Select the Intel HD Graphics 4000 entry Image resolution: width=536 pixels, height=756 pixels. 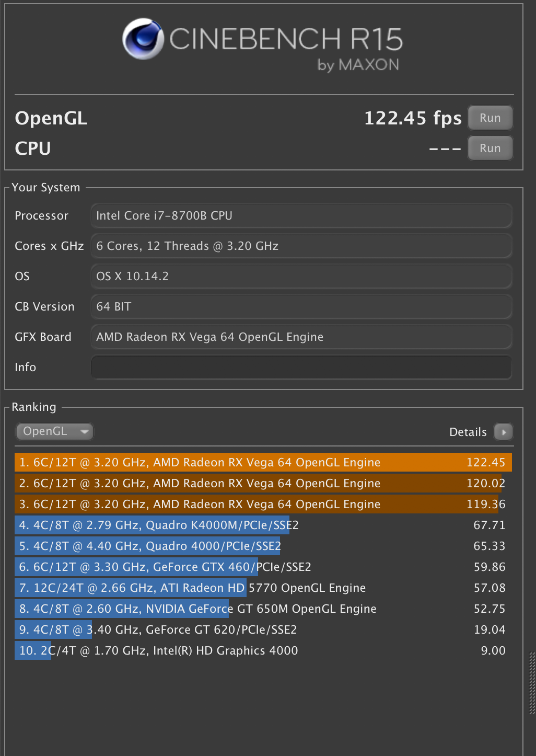pyautogui.click(x=262, y=650)
